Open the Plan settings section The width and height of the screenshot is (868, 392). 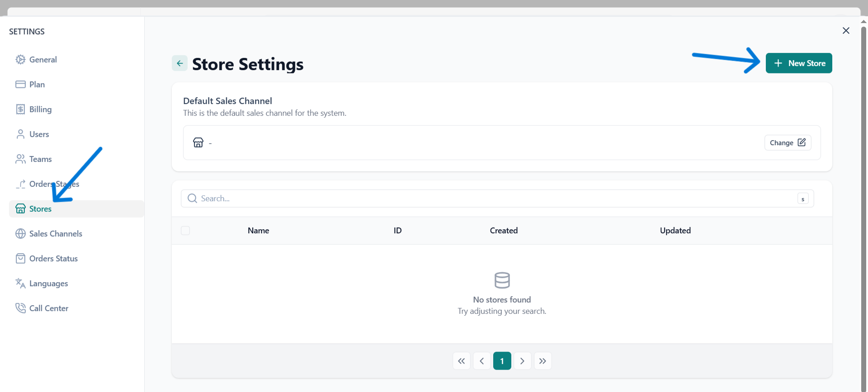coord(37,85)
